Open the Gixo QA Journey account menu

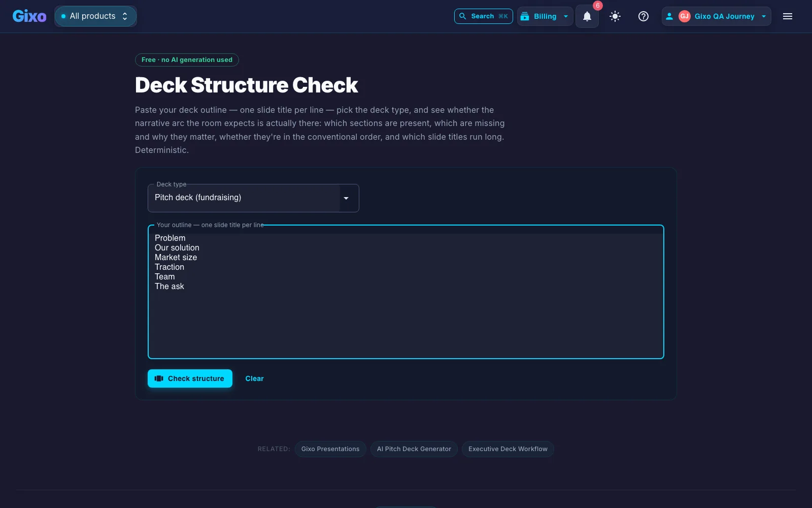[x=716, y=16]
